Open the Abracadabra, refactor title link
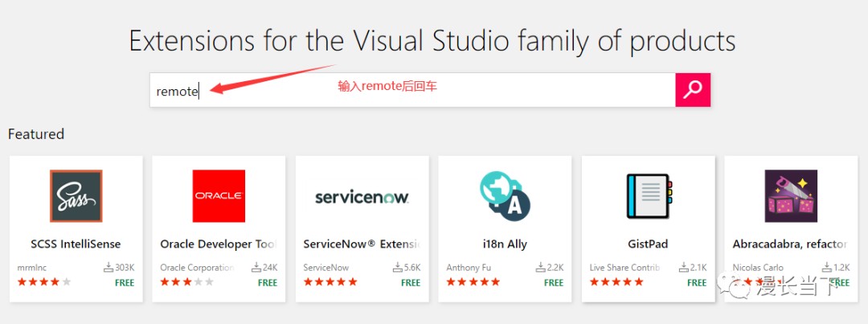This screenshot has width=868, height=324. tap(790, 244)
